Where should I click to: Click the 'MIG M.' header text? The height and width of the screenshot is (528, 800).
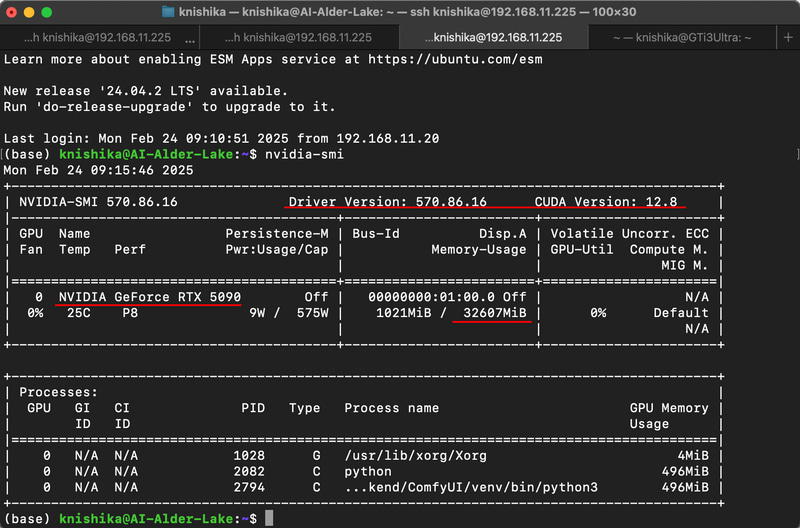coord(685,265)
